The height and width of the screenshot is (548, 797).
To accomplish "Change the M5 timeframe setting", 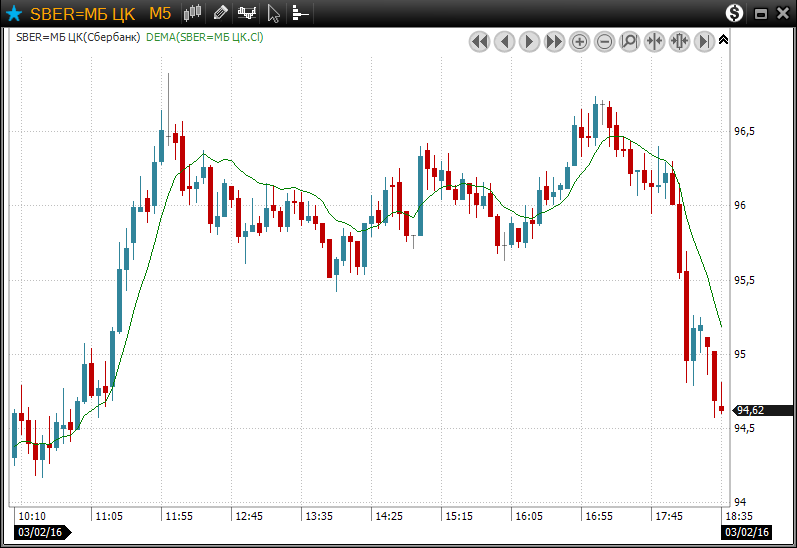I will click(x=160, y=13).
